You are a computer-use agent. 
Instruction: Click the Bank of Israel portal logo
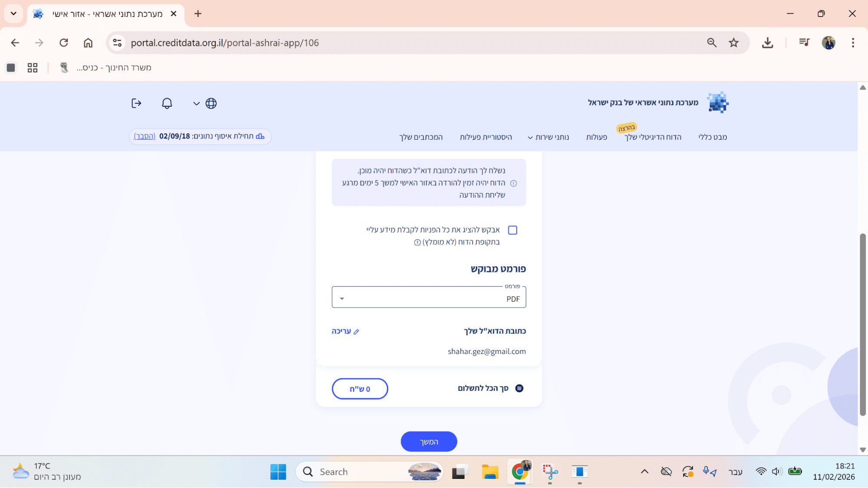point(718,102)
